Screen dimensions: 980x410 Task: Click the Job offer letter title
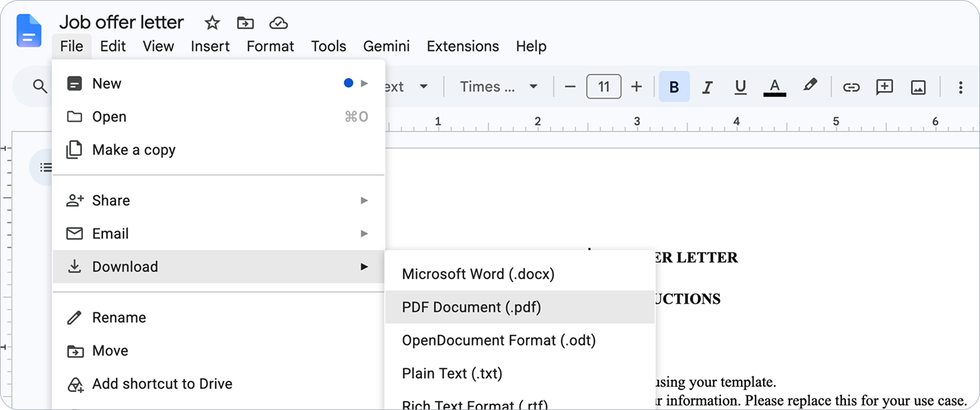point(122,22)
